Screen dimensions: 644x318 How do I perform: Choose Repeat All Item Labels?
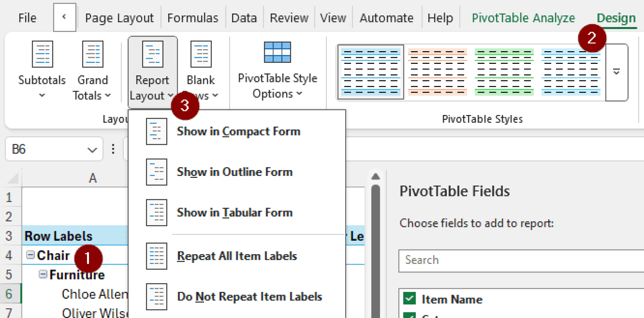[237, 256]
